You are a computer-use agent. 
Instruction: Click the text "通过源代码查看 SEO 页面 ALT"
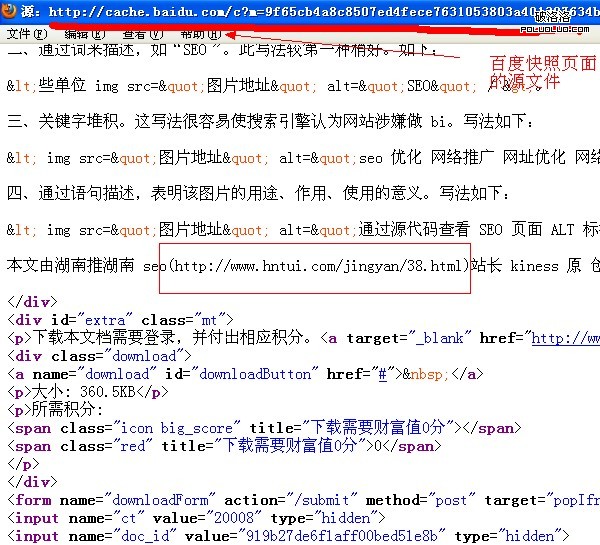[x=466, y=230]
